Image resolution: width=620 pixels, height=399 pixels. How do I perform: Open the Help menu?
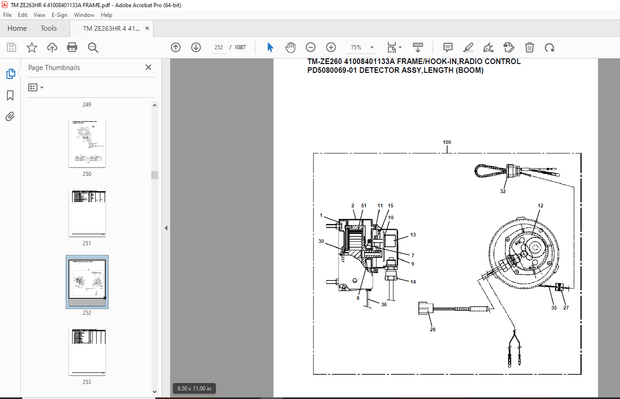coord(106,15)
